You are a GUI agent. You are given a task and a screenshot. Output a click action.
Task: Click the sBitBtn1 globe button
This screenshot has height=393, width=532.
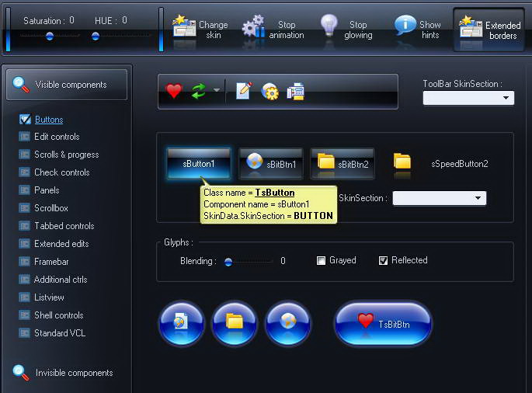click(271, 164)
